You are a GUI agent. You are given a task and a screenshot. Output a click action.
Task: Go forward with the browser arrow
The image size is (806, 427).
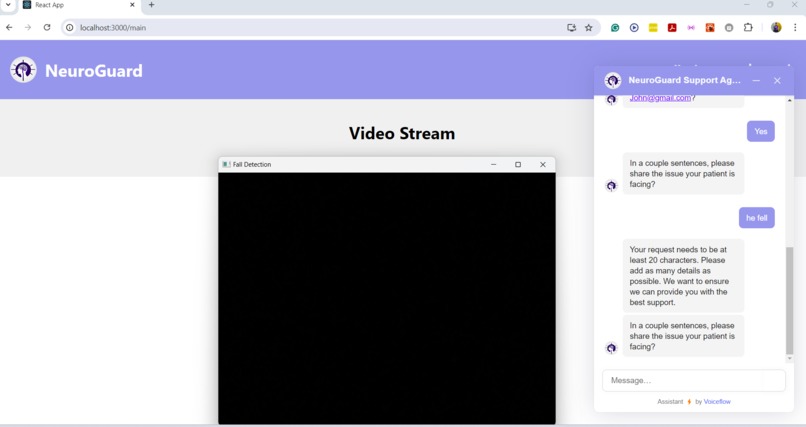coord(28,28)
